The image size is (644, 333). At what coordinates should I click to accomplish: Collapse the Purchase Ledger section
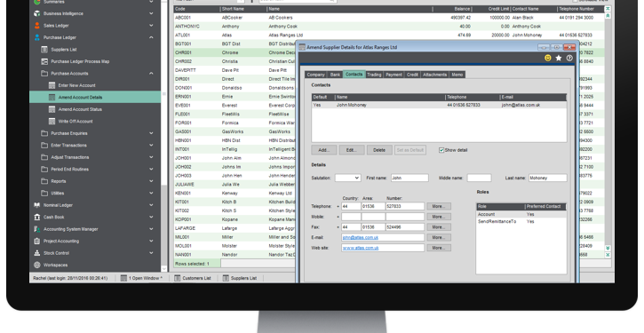(x=151, y=37)
